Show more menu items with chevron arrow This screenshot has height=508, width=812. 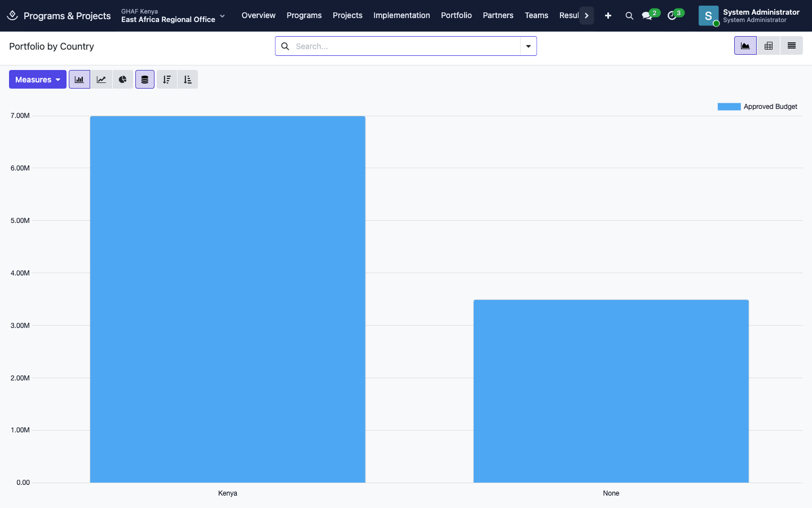tap(587, 16)
